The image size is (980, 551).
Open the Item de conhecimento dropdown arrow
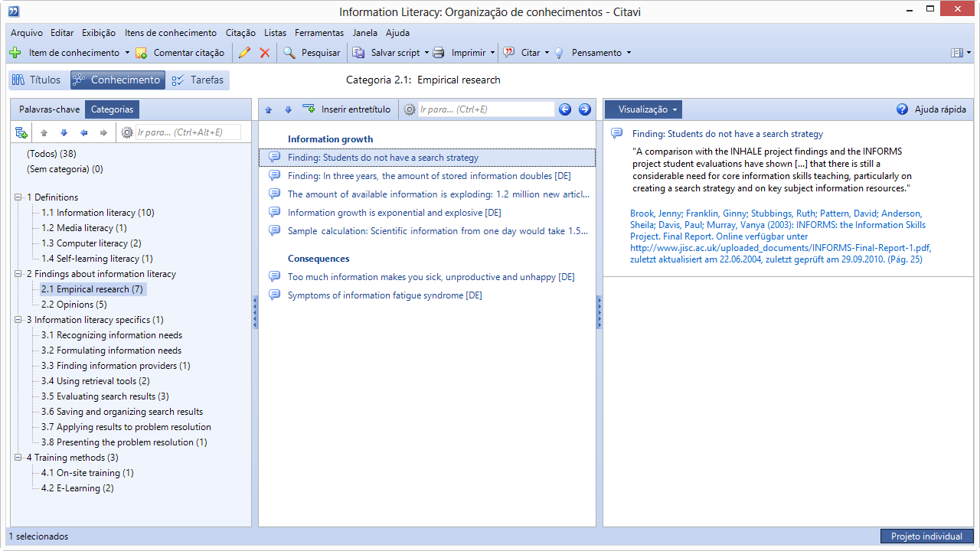coord(127,53)
